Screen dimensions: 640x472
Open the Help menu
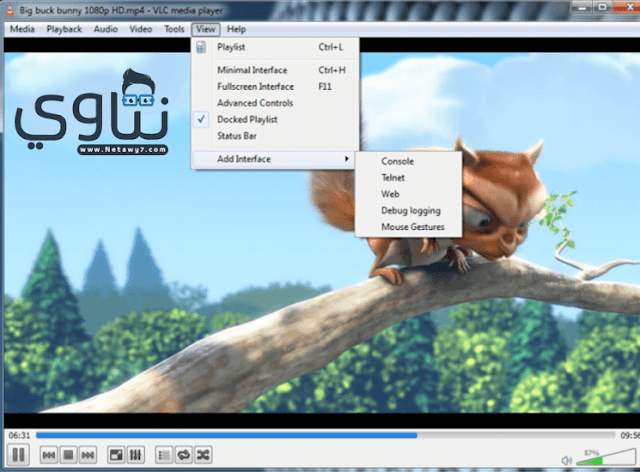click(x=236, y=29)
